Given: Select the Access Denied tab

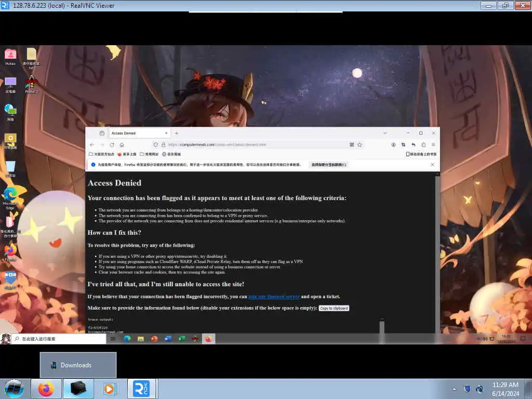Looking at the screenshot, I should (x=139, y=133).
